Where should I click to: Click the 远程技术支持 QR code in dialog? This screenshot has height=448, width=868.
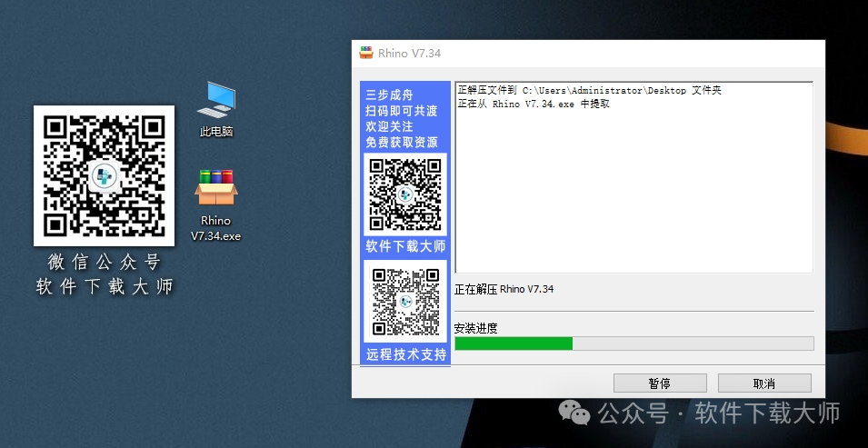405,302
